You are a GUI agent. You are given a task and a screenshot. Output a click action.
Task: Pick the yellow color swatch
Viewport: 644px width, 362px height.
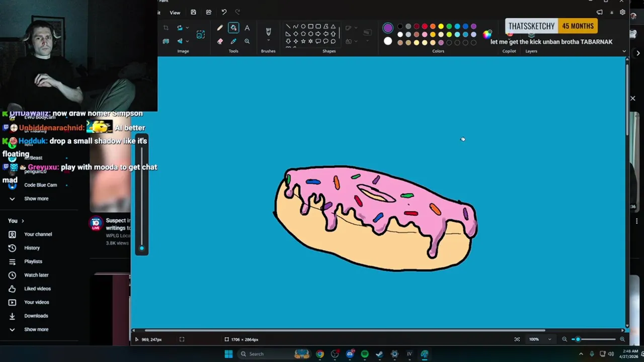[441, 26]
